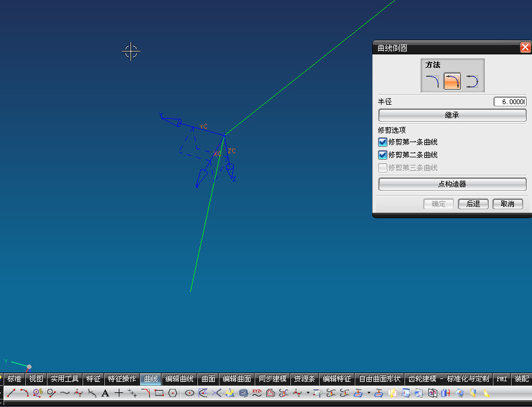The height and width of the screenshot is (407, 532).
Task: Click the 半径 radius input field
Action: click(x=510, y=102)
